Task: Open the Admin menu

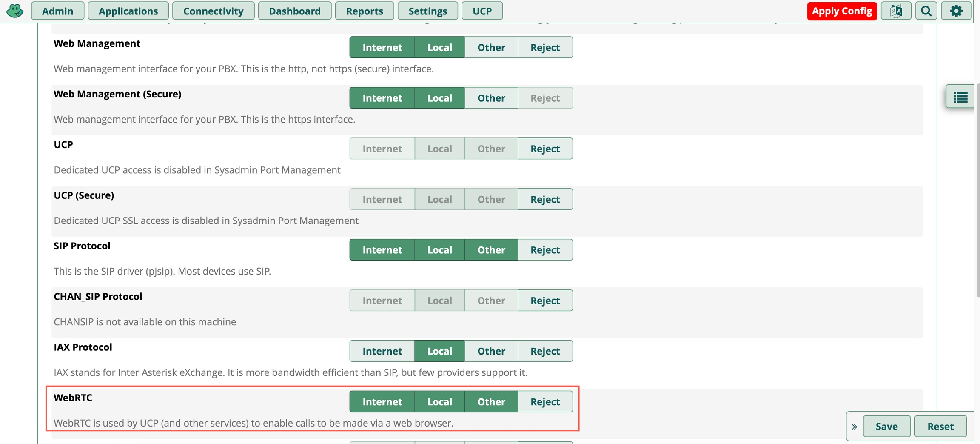Action: click(57, 11)
